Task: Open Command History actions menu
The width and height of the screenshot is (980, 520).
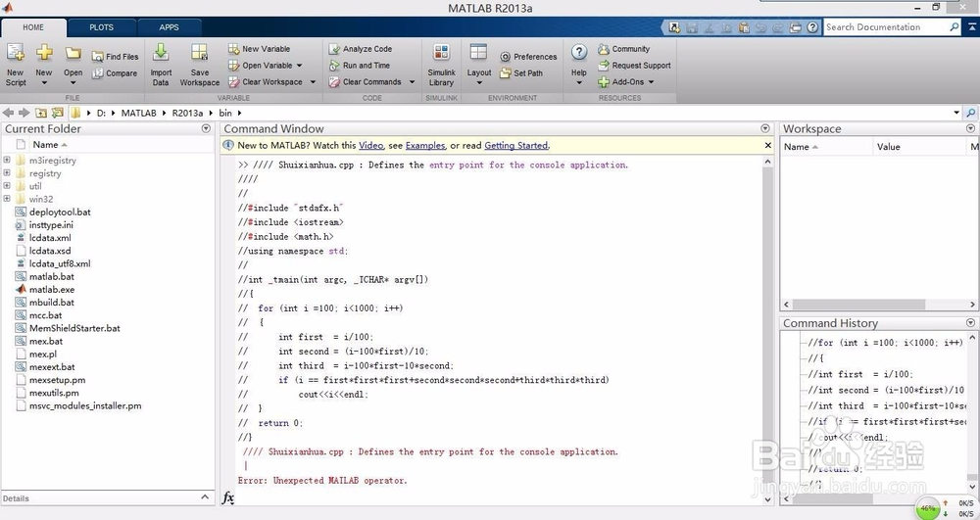Action: coord(970,323)
